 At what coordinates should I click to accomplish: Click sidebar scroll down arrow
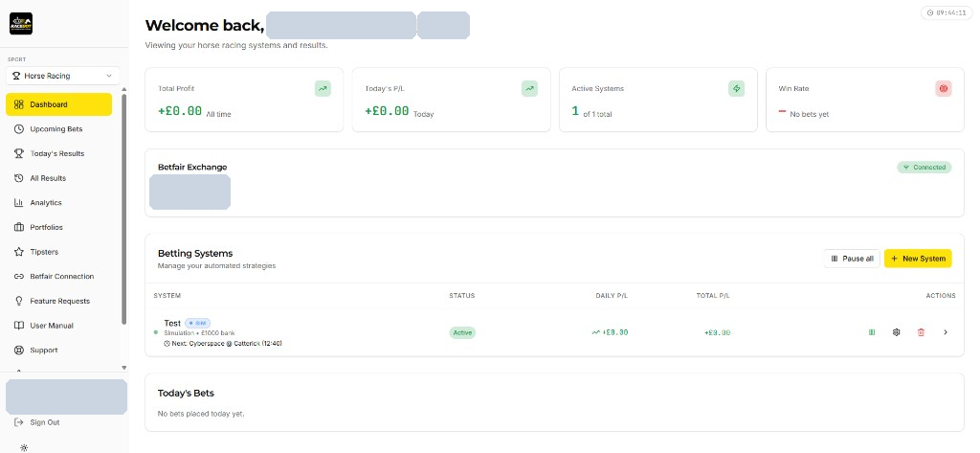(x=123, y=368)
